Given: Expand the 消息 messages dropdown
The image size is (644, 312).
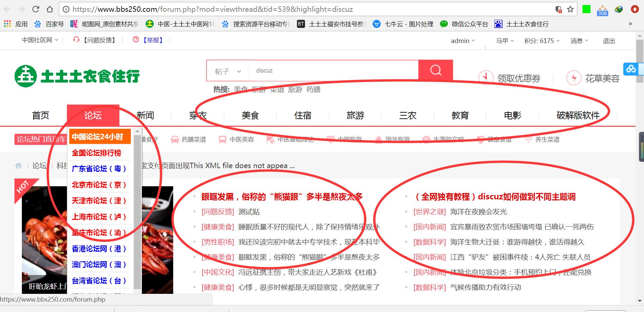Looking at the screenshot, I should [x=579, y=41].
